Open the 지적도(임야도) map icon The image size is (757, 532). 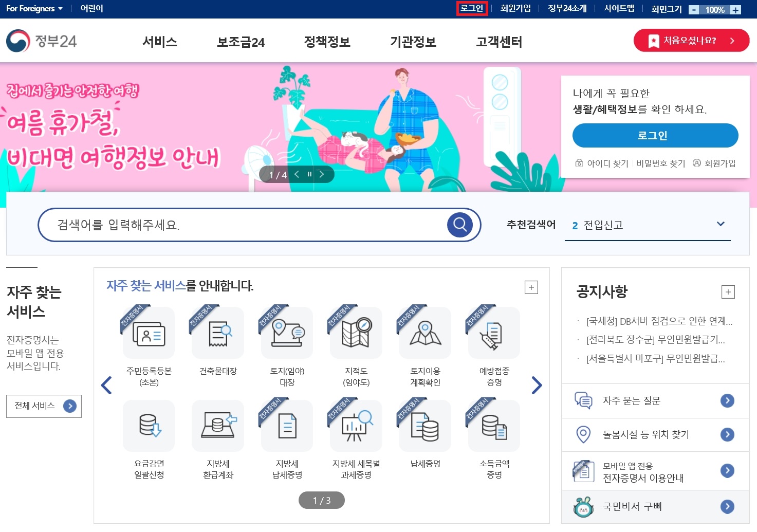click(356, 333)
